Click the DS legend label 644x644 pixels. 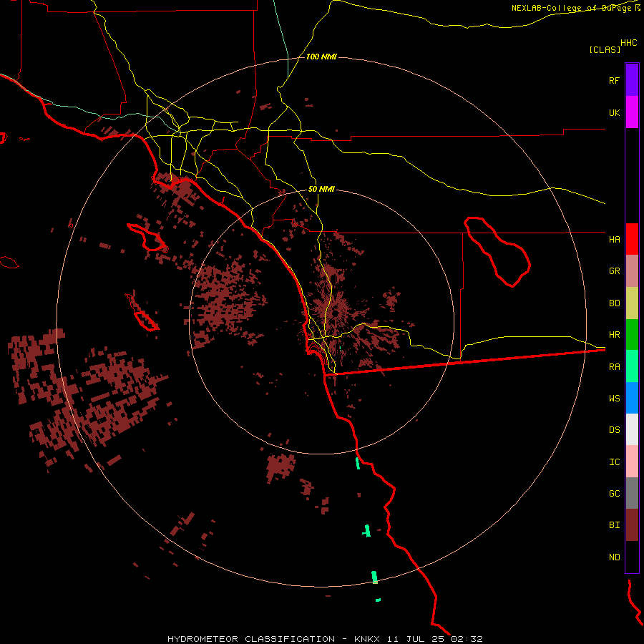[614, 430]
